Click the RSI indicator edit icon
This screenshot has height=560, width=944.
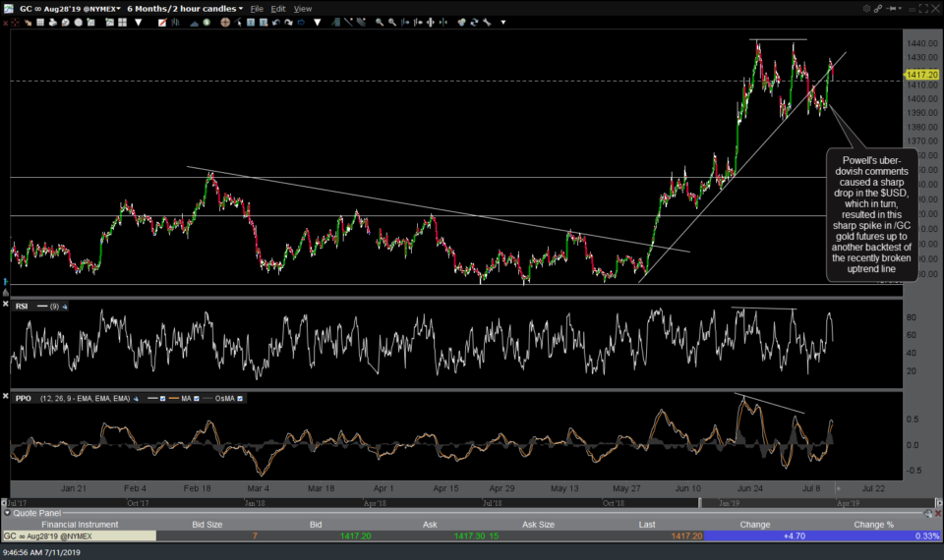click(65, 307)
